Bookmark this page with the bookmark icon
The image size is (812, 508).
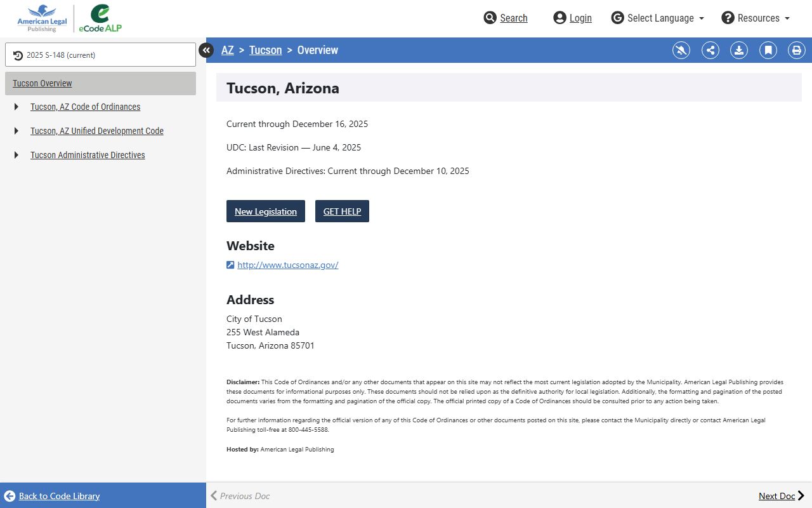click(768, 50)
